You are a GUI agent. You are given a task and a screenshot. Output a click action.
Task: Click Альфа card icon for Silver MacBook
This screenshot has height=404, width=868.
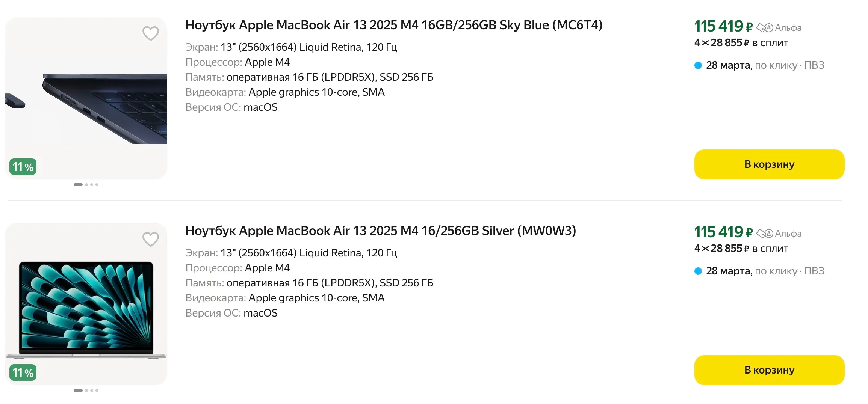765,234
